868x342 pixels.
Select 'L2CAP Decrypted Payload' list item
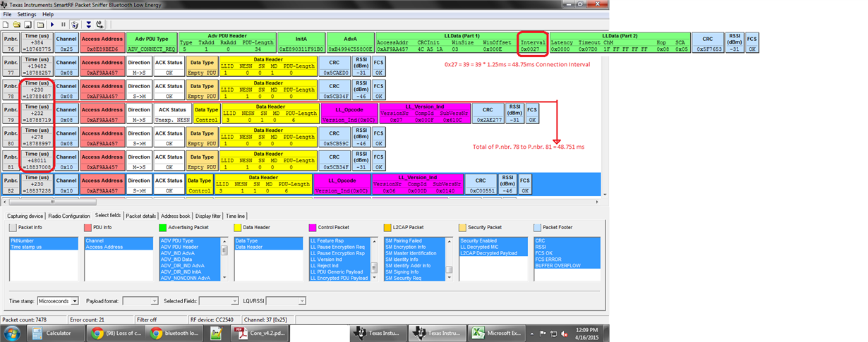pos(493,254)
